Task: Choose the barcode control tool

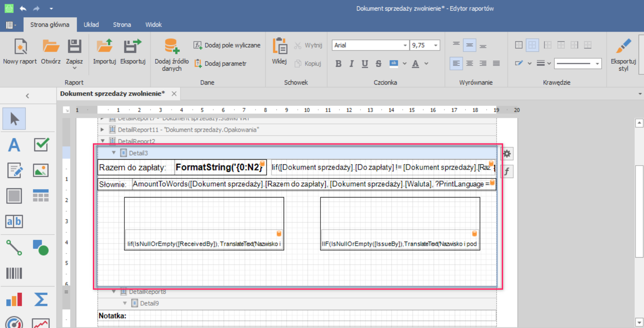Action: 15,273
